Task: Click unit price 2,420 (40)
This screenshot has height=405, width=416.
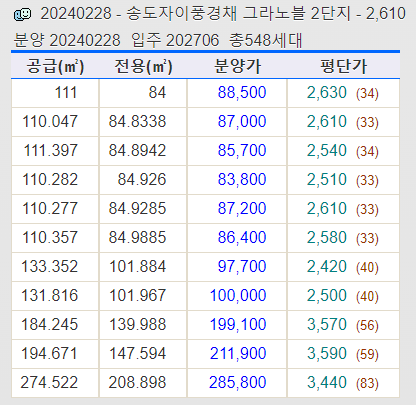Action: click(343, 267)
